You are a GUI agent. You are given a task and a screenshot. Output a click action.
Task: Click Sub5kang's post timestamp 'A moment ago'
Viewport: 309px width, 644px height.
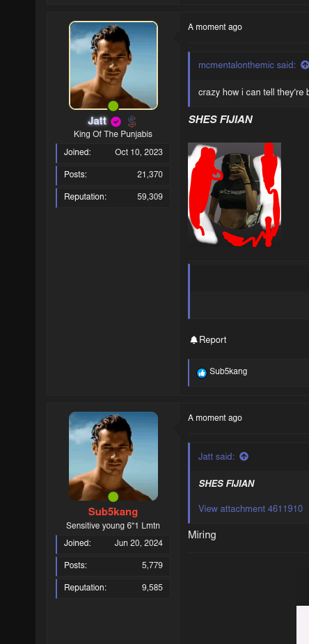(215, 418)
